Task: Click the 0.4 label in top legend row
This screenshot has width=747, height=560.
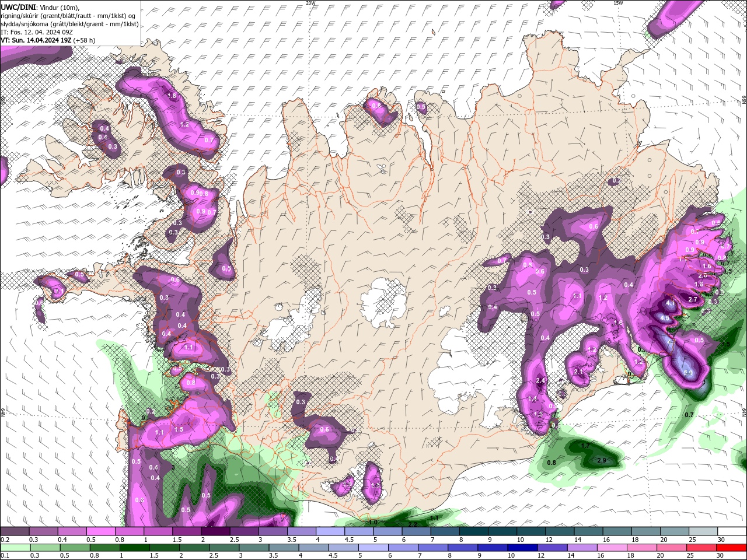Action: (x=62, y=540)
